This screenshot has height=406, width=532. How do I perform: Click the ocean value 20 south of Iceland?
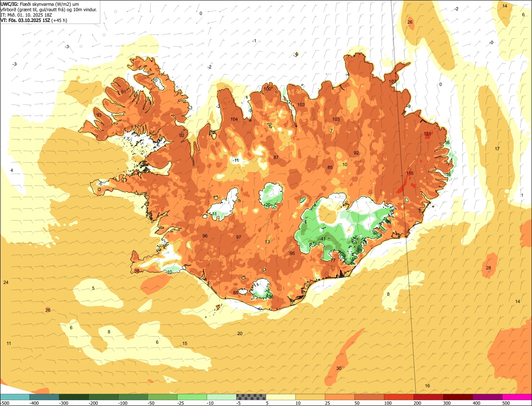point(240,333)
